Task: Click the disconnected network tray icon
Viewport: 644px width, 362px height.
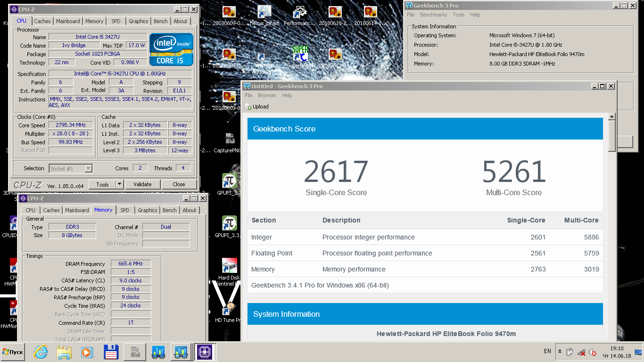Action: pyautogui.click(x=581, y=352)
